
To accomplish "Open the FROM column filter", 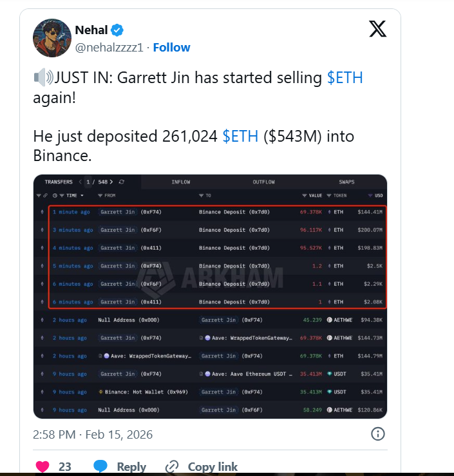I will click(106, 195).
